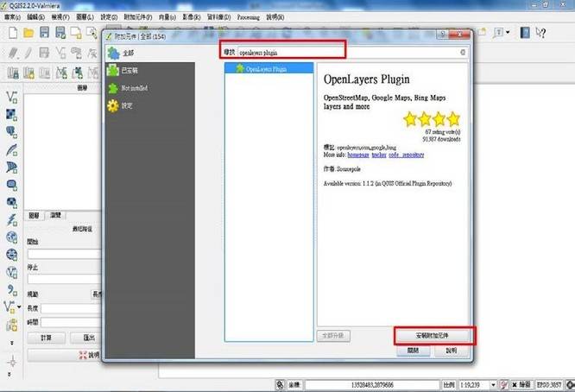Click the search field containing "openlayers plugin"
This screenshot has width=575, height=392.
coord(352,53)
